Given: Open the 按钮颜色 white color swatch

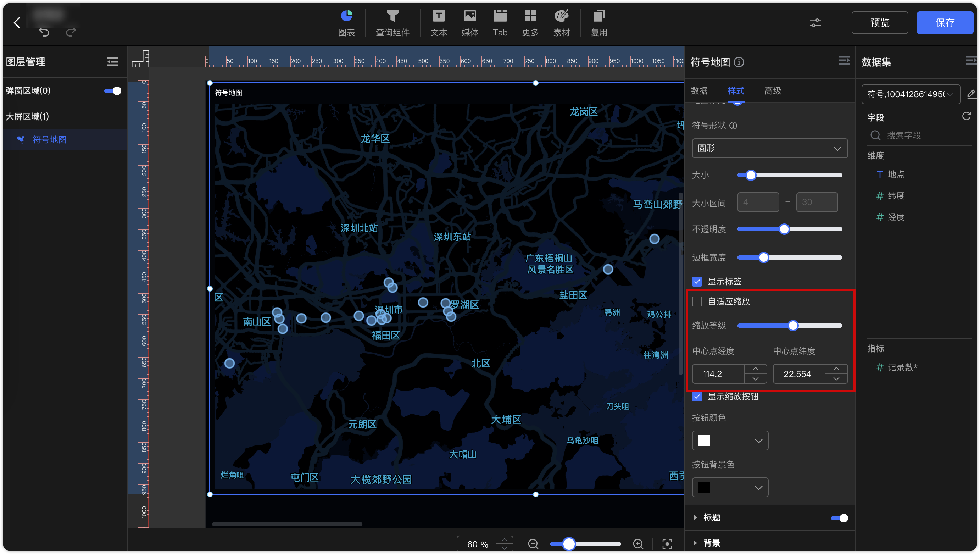Looking at the screenshot, I should [730, 441].
